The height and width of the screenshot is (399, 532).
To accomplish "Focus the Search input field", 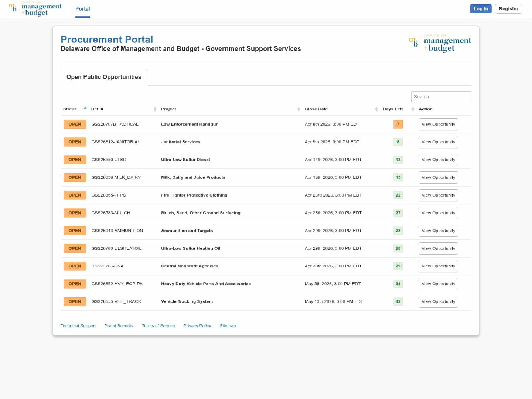I will (x=441, y=97).
